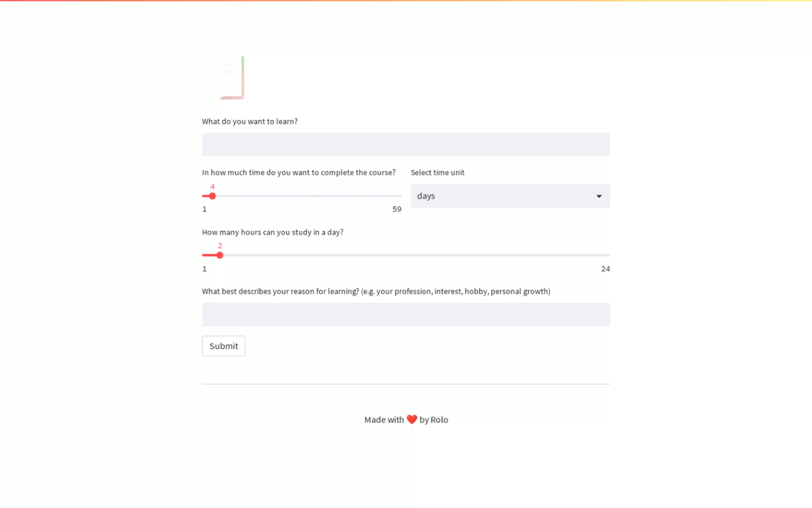Viewport: 812px width, 508px height.
Task: Click the red '2' value above hours slider
Action: click(220, 246)
